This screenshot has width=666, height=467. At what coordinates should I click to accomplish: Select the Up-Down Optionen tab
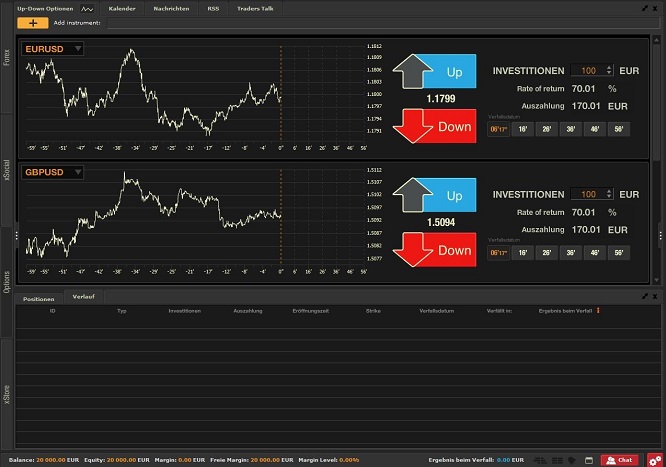tap(45, 8)
